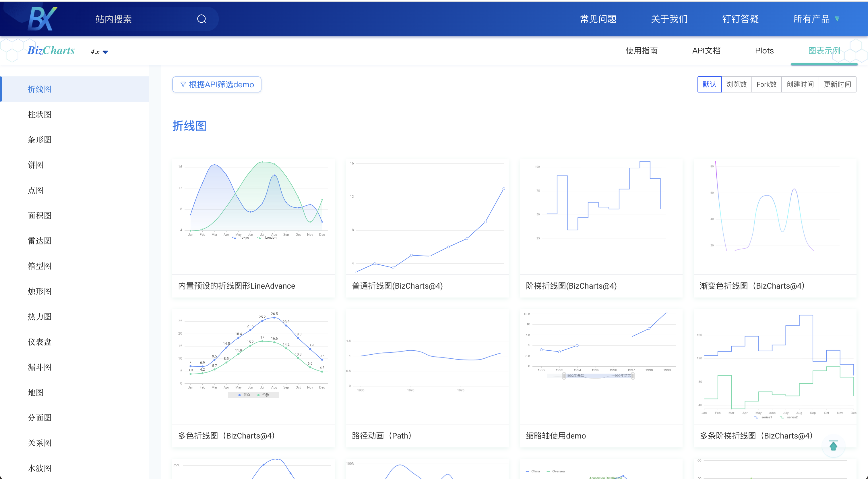This screenshot has height=479, width=868.
Task: Select 地图 in the sidebar
Action: click(74, 392)
